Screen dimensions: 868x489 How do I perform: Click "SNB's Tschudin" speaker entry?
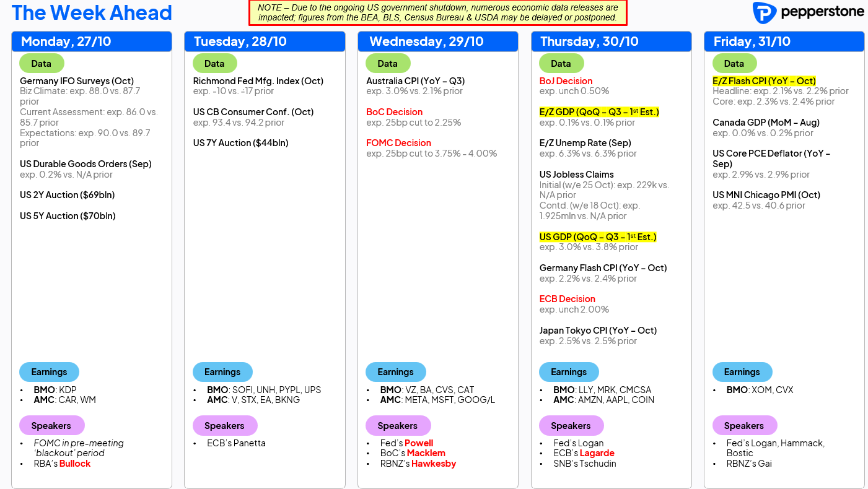click(x=586, y=464)
